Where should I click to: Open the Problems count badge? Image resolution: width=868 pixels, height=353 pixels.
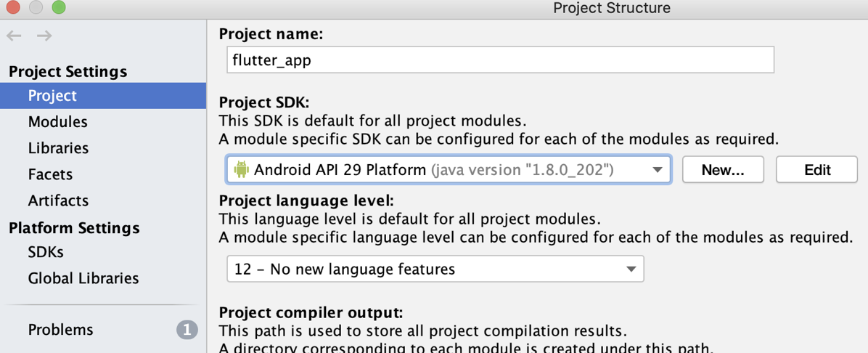point(187,330)
